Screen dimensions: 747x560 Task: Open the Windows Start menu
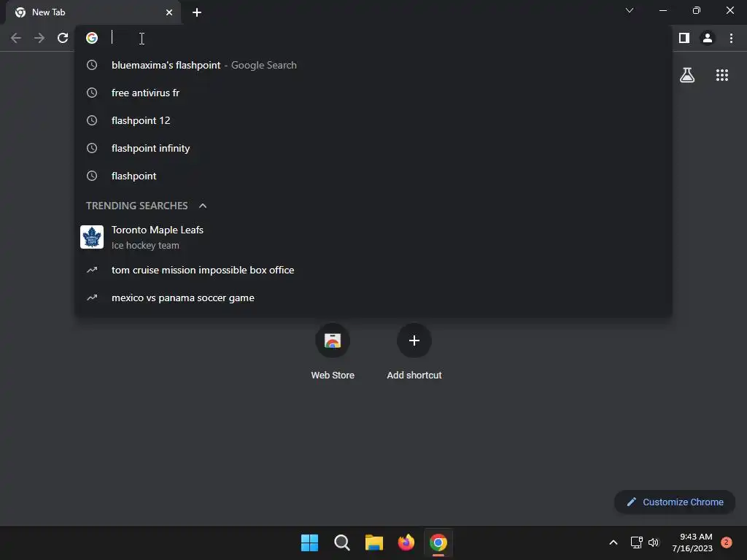coord(309,542)
